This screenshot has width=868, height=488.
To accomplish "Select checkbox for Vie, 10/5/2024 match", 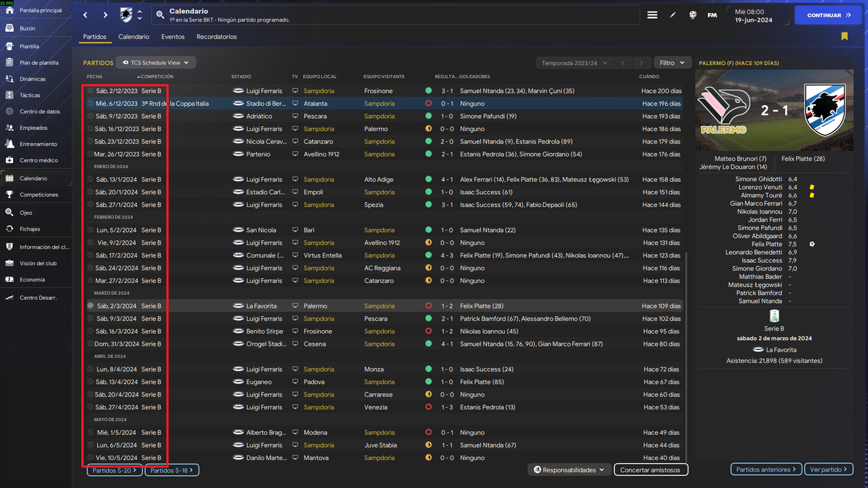I will [90, 458].
